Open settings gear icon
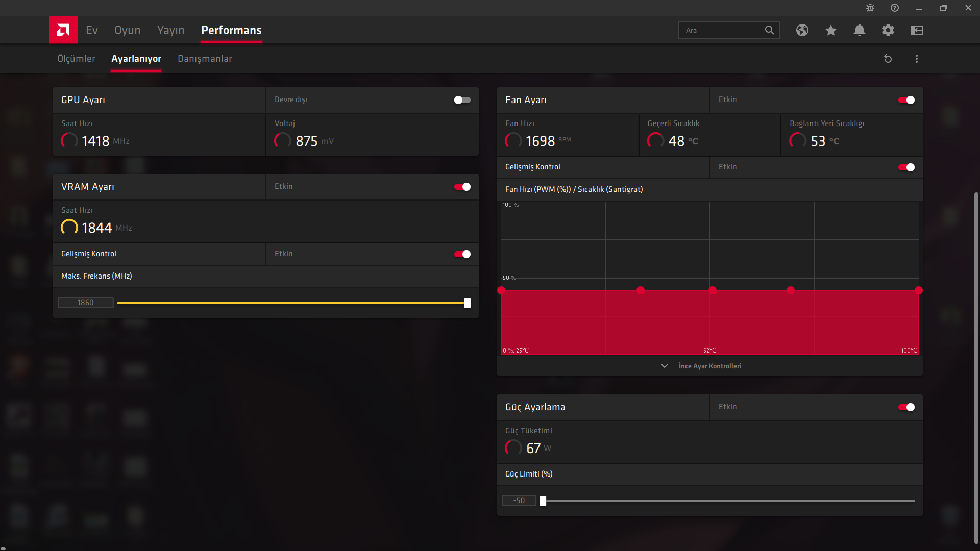 (x=888, y=30)
